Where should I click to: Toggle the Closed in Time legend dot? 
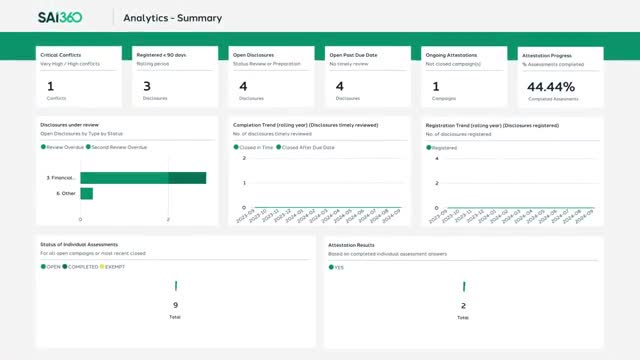[x=236, y=147]
